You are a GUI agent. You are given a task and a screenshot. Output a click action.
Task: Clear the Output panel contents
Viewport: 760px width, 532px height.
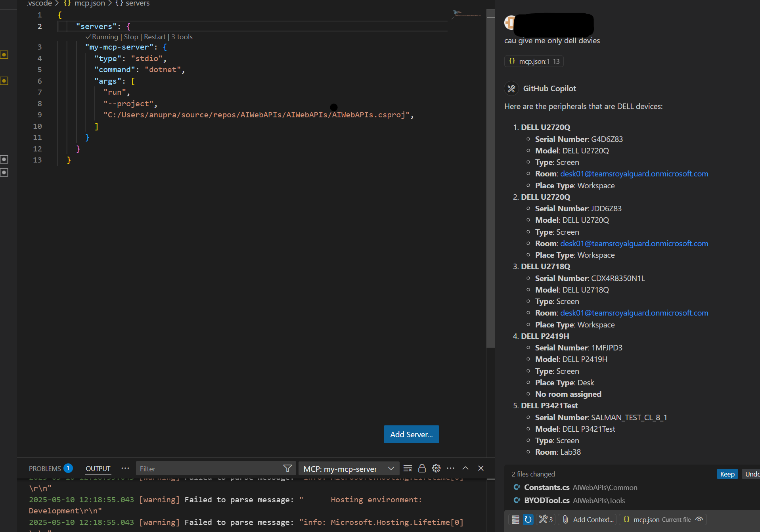pyautogui.click(x=408, y=468)
